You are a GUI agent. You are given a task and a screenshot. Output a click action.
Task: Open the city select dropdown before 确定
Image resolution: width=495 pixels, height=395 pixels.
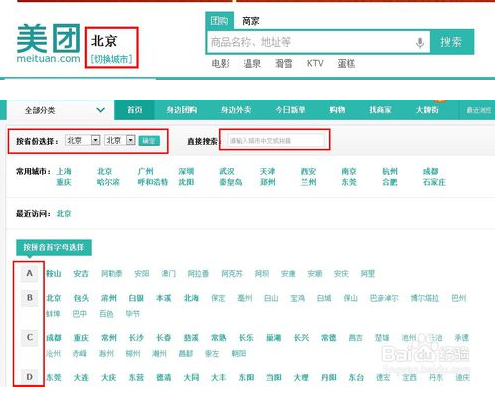(119, 140)
